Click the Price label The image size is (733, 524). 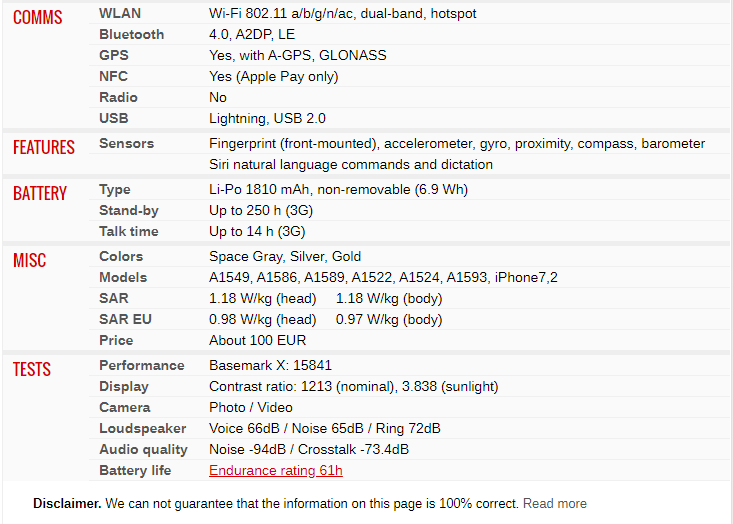[x=116, y=341]
